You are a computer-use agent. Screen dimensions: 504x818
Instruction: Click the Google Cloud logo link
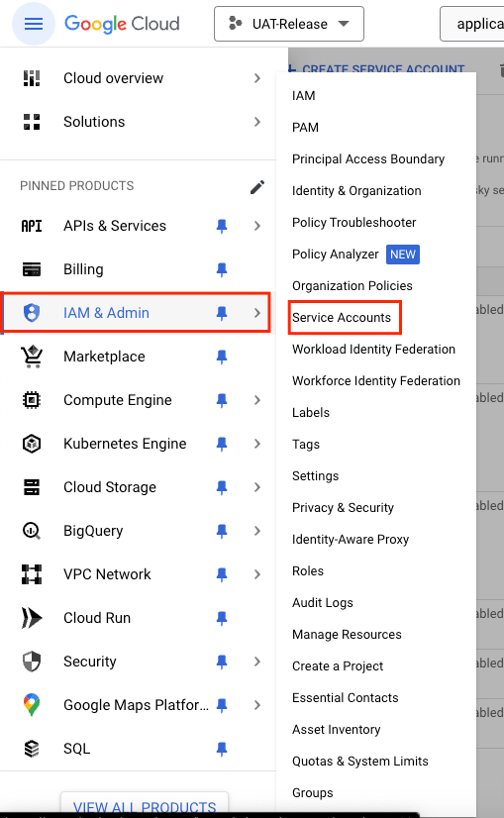[122, 24]
